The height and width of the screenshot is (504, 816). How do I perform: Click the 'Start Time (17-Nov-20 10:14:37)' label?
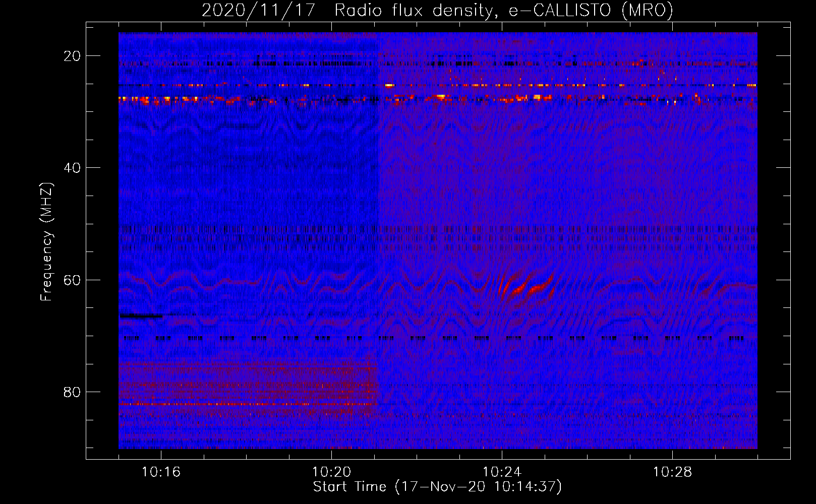tap(437, 487)
